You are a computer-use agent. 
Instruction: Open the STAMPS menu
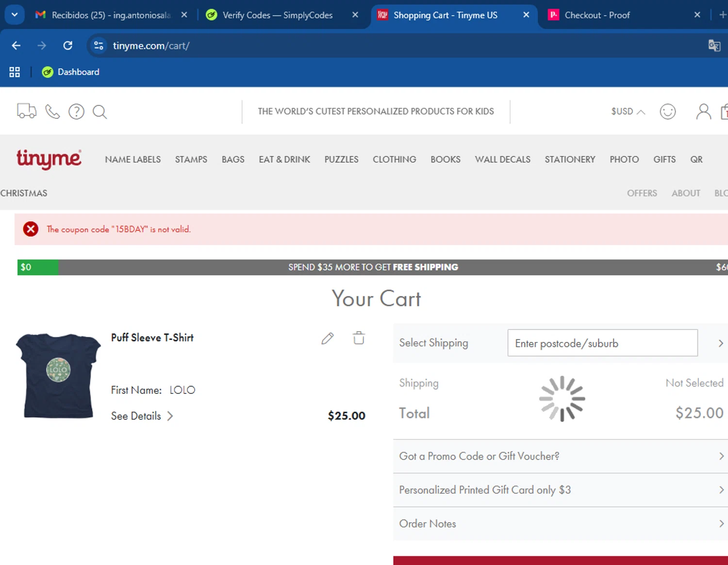point(191,160)
